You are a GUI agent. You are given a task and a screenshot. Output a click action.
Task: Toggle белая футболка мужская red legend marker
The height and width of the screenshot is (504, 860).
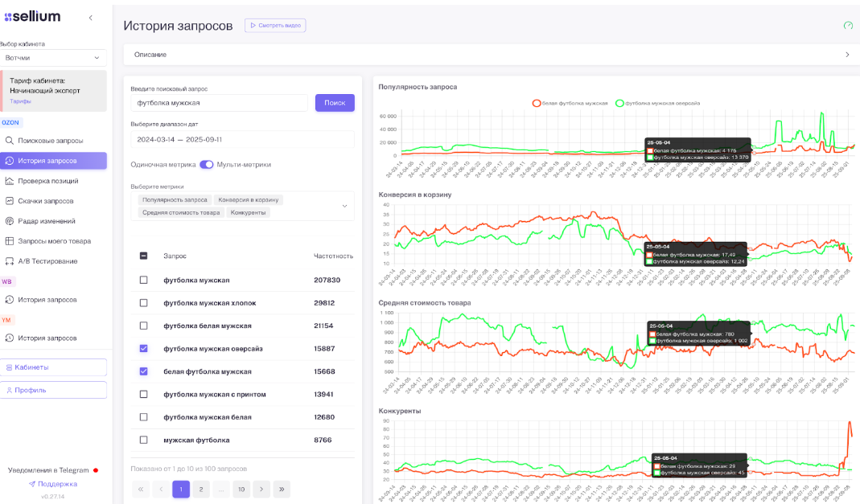(x=537, y=103)
